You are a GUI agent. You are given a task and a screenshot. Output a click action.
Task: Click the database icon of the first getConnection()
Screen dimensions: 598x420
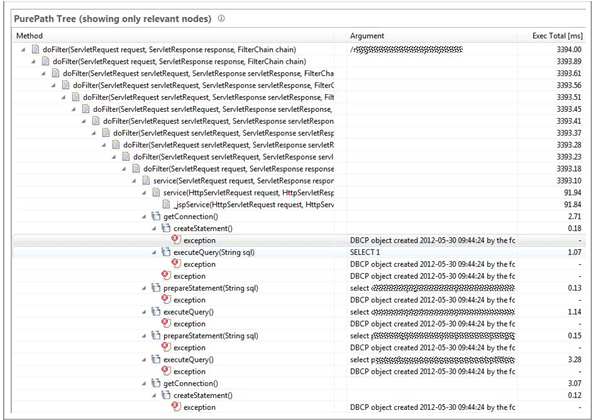156,216
